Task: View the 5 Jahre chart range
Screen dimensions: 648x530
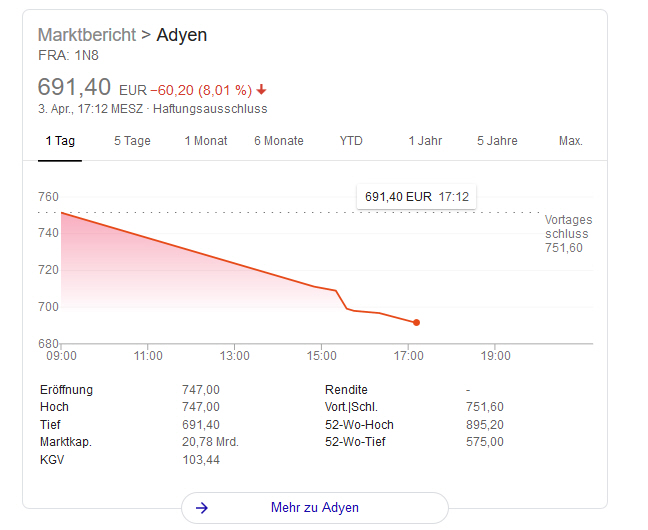Action: [x=497, y=141]
